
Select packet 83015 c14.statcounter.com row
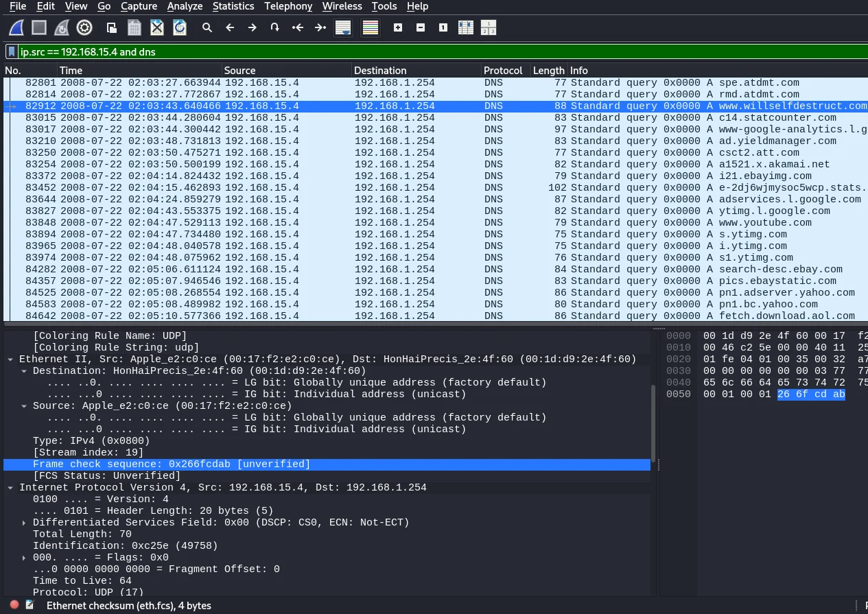[435, 117]
